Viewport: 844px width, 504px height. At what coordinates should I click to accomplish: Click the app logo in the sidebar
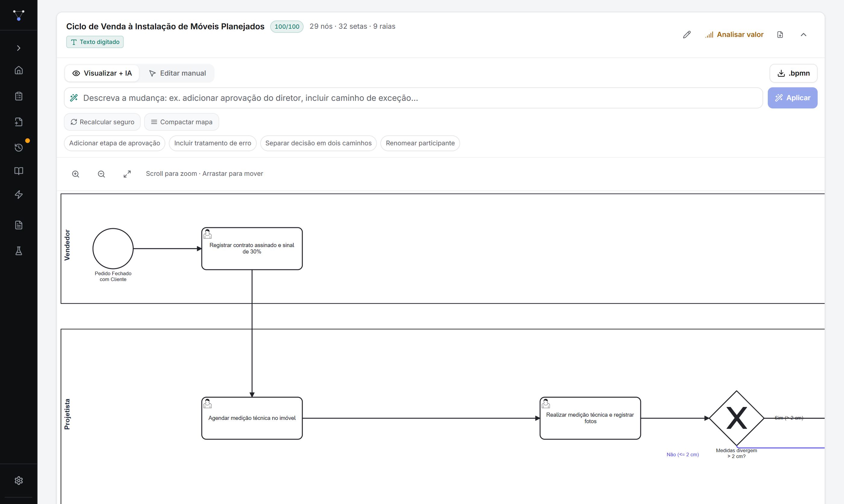pos(19,15)
